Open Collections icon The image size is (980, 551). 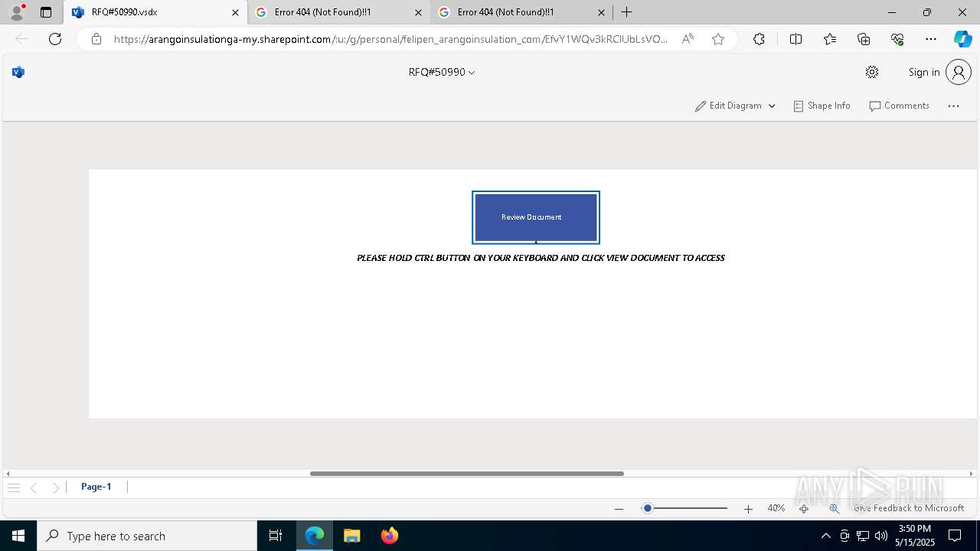(864, 39)
